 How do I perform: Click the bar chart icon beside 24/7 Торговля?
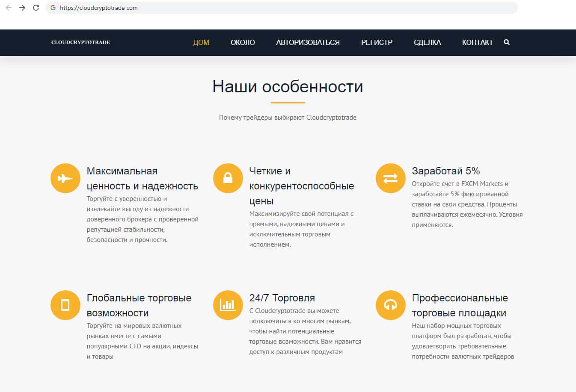(228, 305)
